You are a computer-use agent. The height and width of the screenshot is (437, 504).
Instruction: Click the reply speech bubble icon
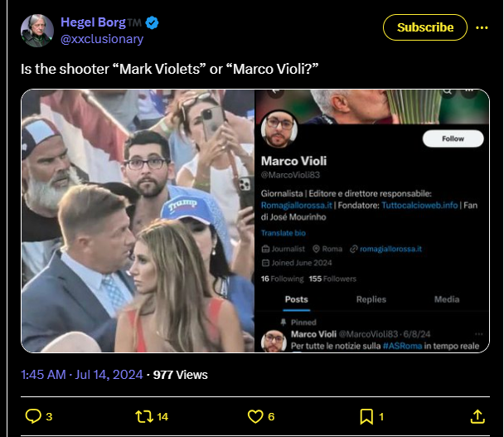[x=33, y=415]
